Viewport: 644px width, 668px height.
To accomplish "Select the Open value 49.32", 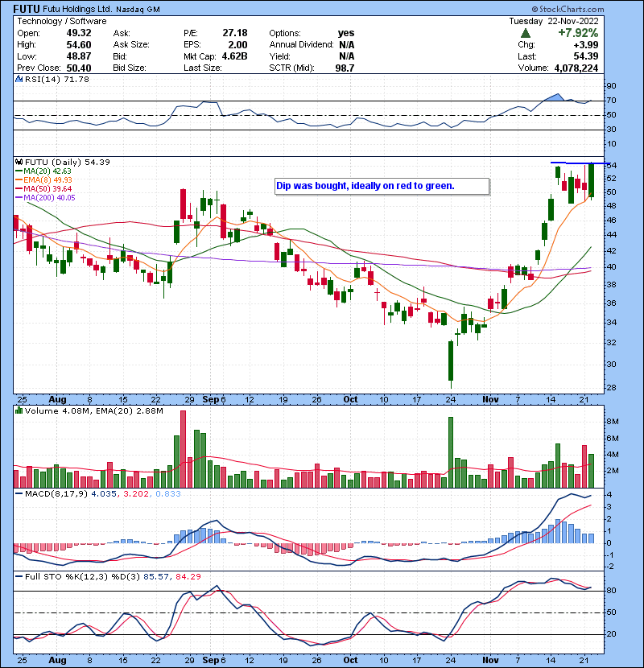I will click(79, 33).
